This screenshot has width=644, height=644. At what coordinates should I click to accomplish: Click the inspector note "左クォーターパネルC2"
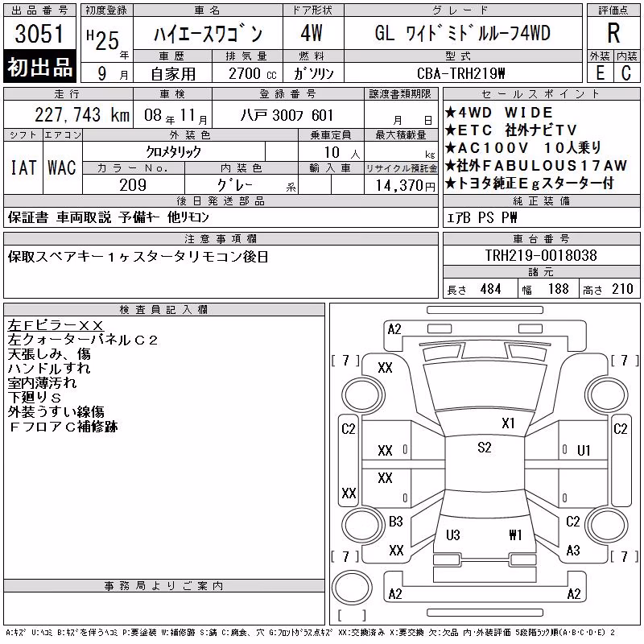82,340
